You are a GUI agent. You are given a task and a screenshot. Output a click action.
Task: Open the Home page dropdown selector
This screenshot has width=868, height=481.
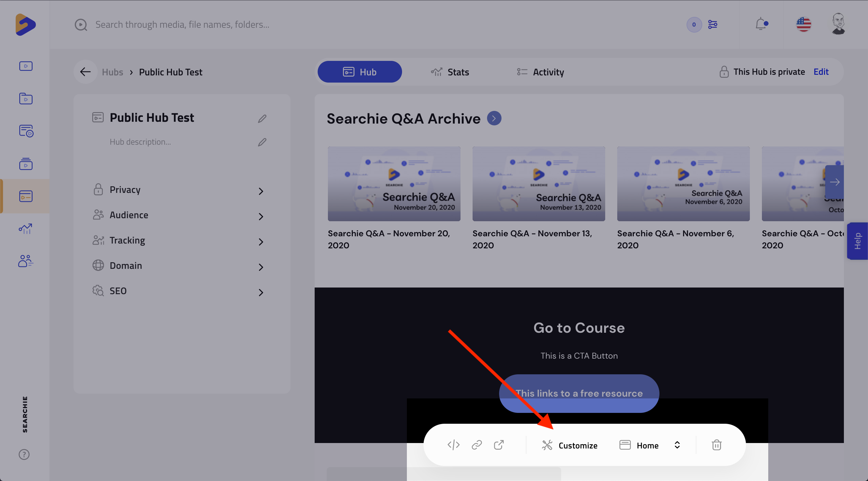click(x=650, y=445)
